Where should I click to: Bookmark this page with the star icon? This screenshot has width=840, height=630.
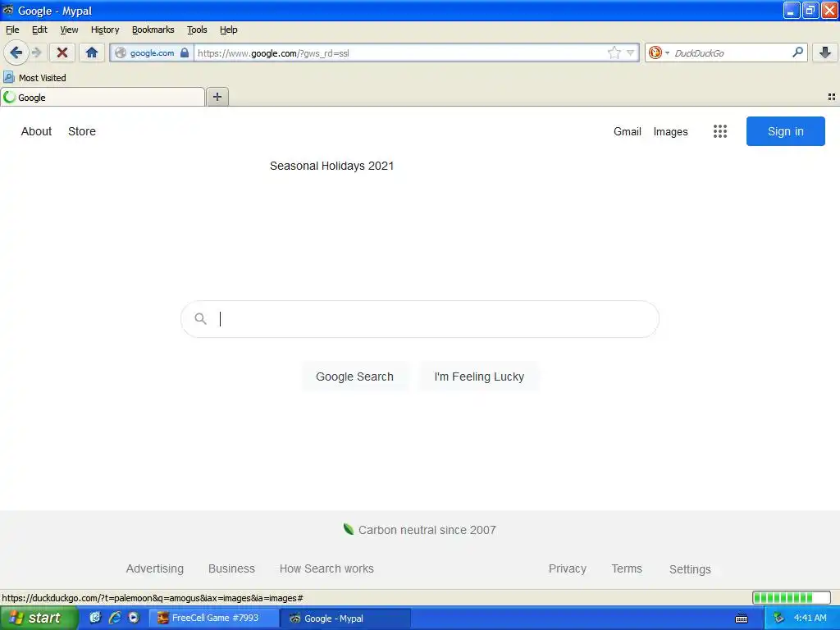(614, 52)
